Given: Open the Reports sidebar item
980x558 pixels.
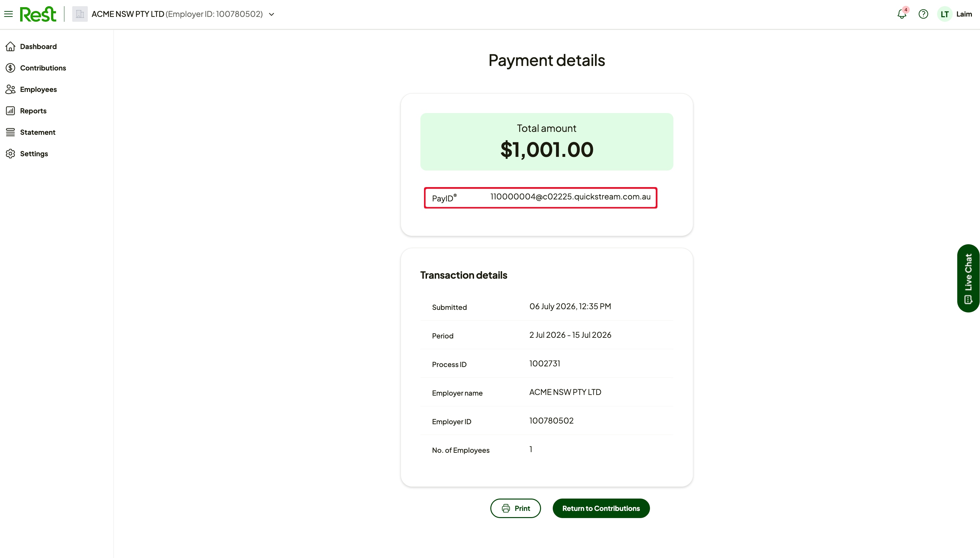Looking at the screenshot, I should pyautogui.click(x=33, y=111).
